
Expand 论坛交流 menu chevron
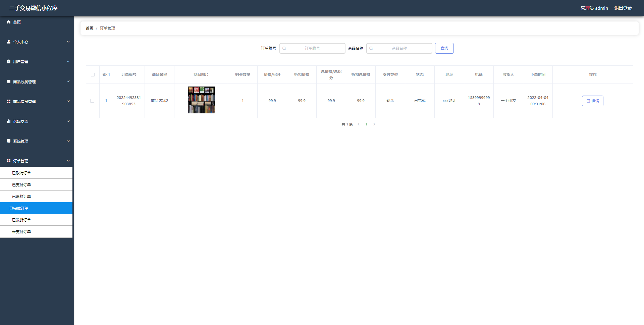pos(68,121)
